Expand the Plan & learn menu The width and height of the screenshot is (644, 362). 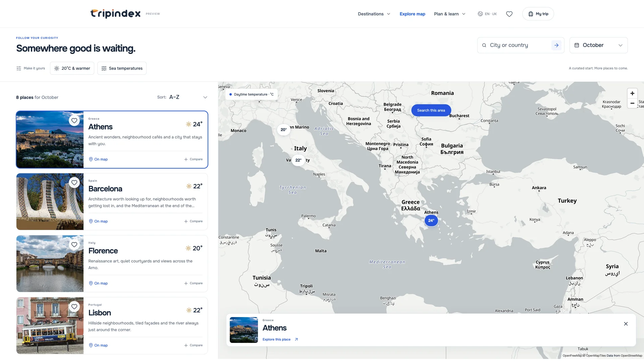pyautogui.click(x=450, y=14)
